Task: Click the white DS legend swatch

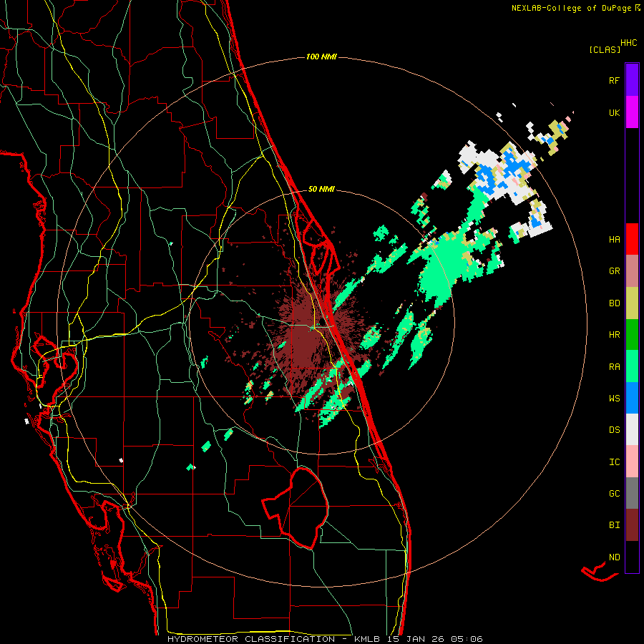Action: 632,429
